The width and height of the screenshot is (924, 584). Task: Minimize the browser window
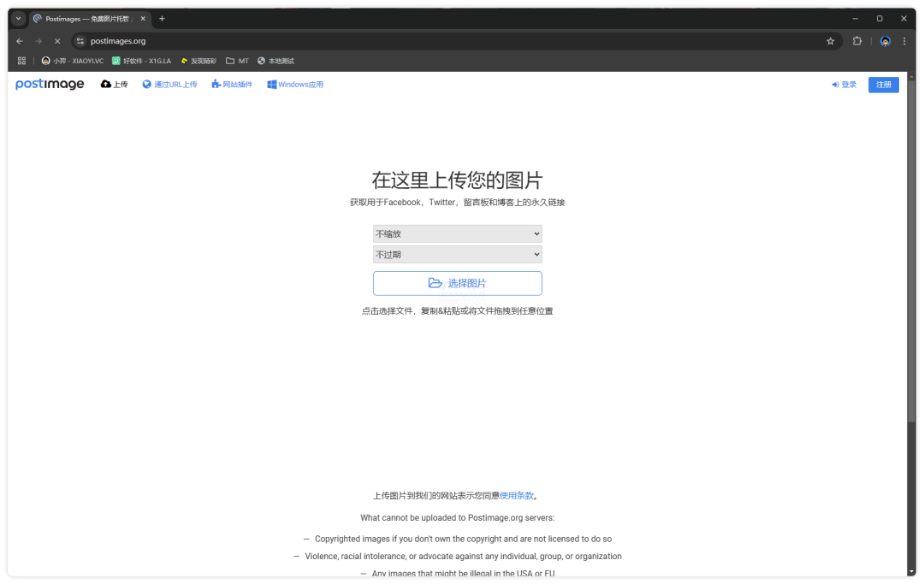[855, 19]
